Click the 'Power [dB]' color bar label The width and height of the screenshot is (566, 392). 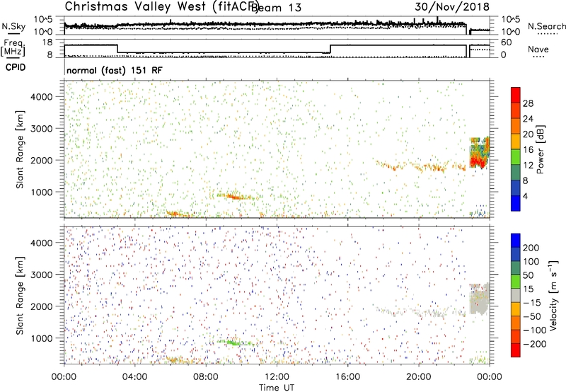pyautogui.click(x=540, y=149)
